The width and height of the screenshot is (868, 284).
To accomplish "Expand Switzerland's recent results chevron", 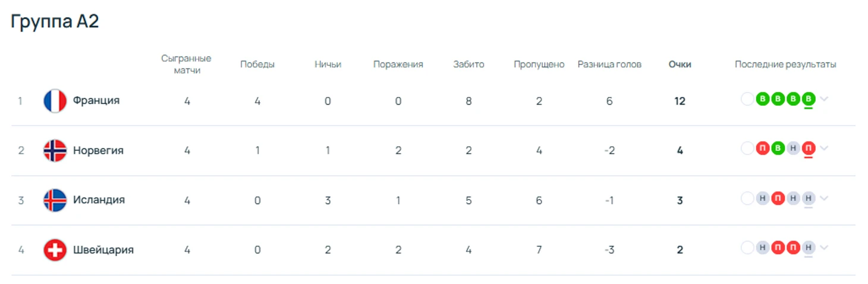I will pyautogui.click(x=823, y=248).
